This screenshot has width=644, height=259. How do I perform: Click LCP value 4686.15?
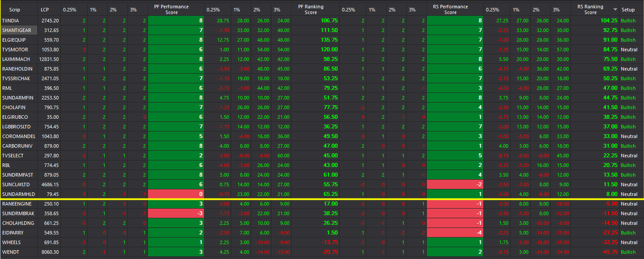tap(51, 184)
